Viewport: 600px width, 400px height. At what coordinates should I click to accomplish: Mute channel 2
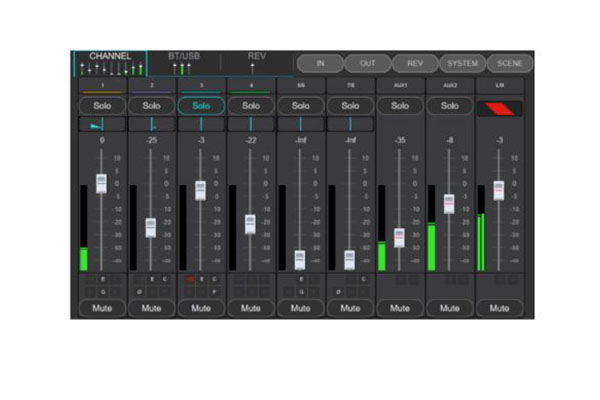pos(152,309)
